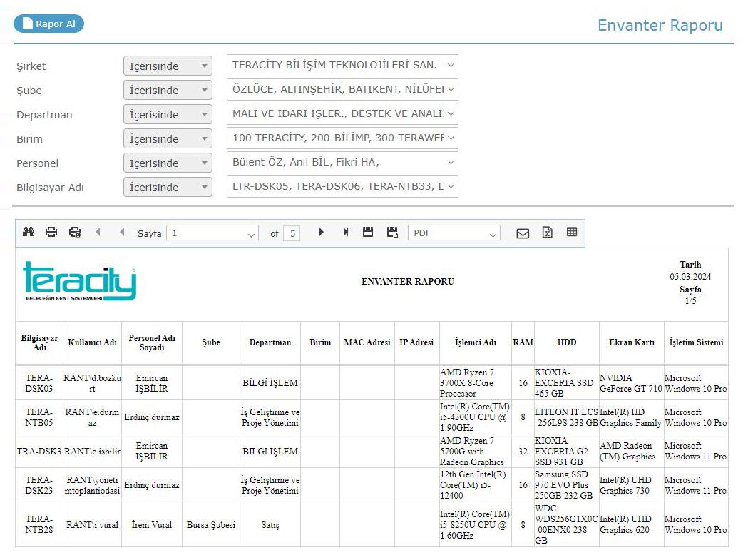Click the Bilgisayar Adı column header
The height and width of the screenshot is (560, 748).
pos(40,343)
